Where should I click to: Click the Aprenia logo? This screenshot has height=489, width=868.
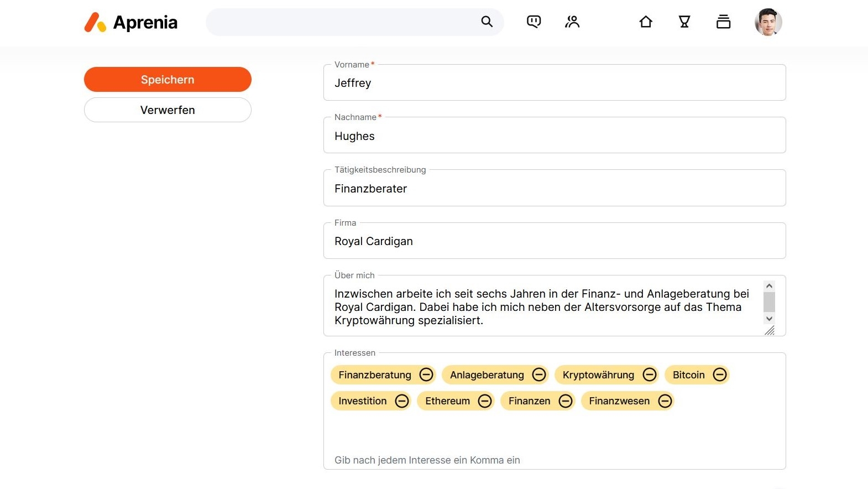click(131, 22)
